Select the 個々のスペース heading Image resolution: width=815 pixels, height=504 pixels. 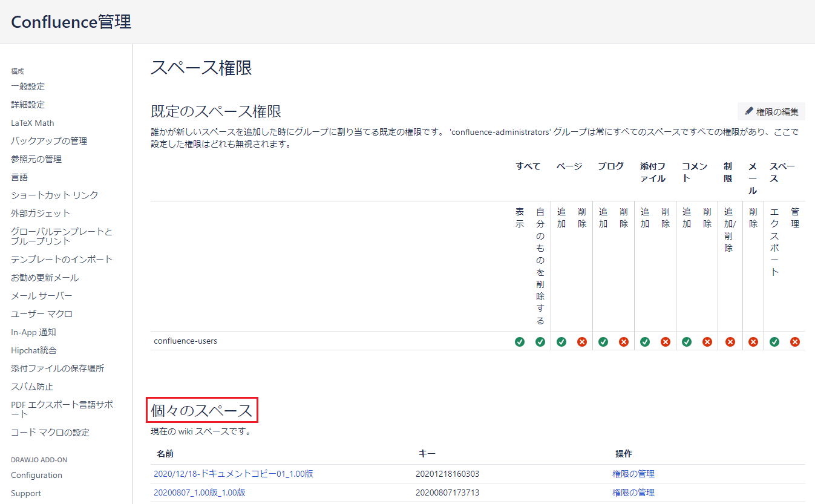click(201, 411)
